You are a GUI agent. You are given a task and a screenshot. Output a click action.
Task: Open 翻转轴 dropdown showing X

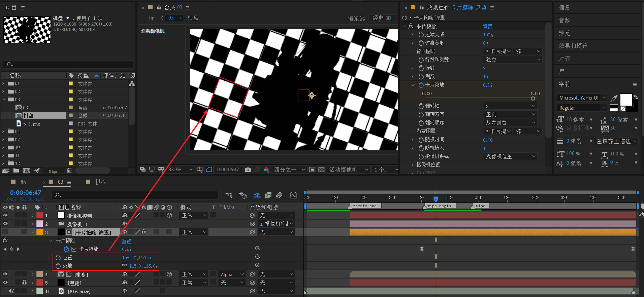[x=510, y=106]
